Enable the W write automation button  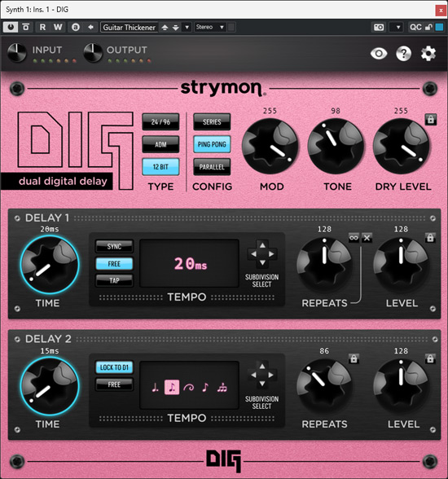pos(58,27)
